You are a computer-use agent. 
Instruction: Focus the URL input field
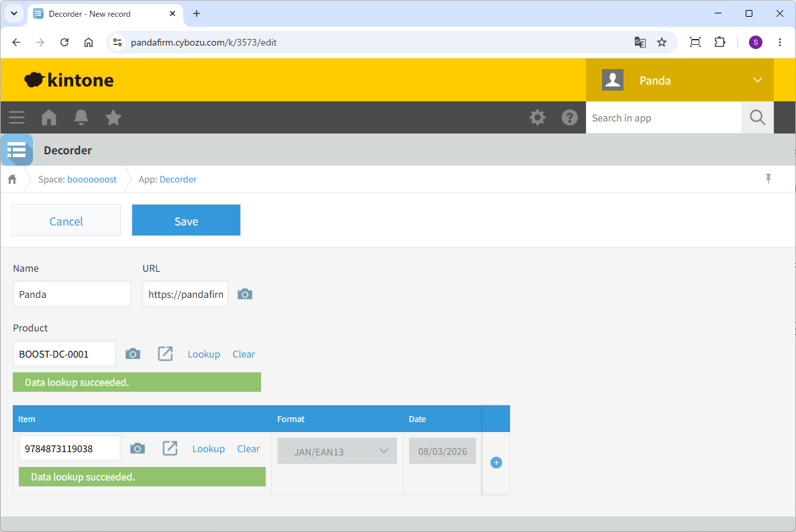[185, 294]
